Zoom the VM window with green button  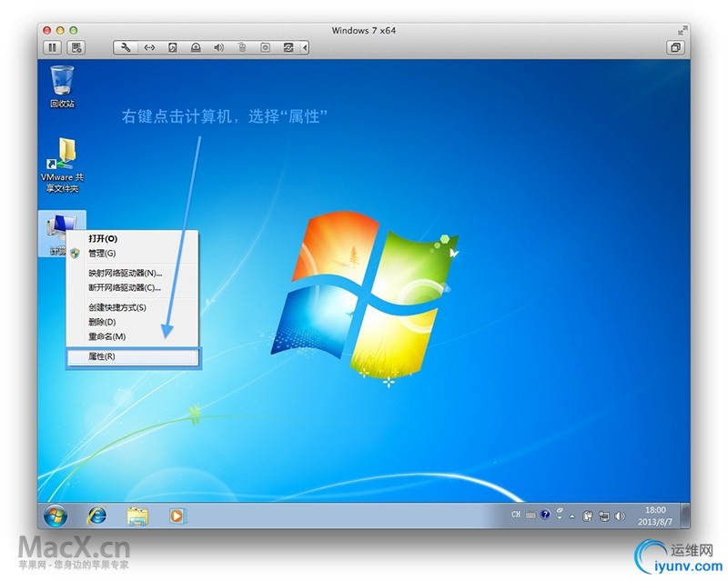pos(73,31)
